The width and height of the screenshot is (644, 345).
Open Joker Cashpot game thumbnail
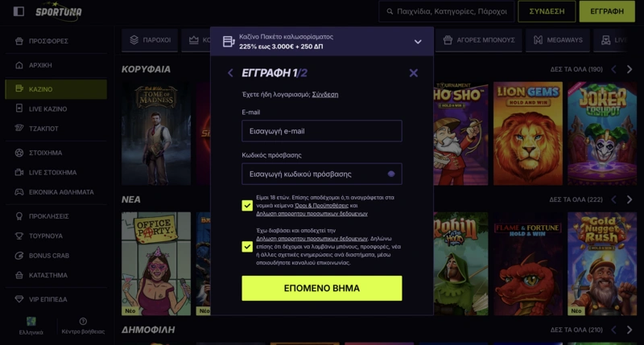pyautogui.click(x=602, y=133)
